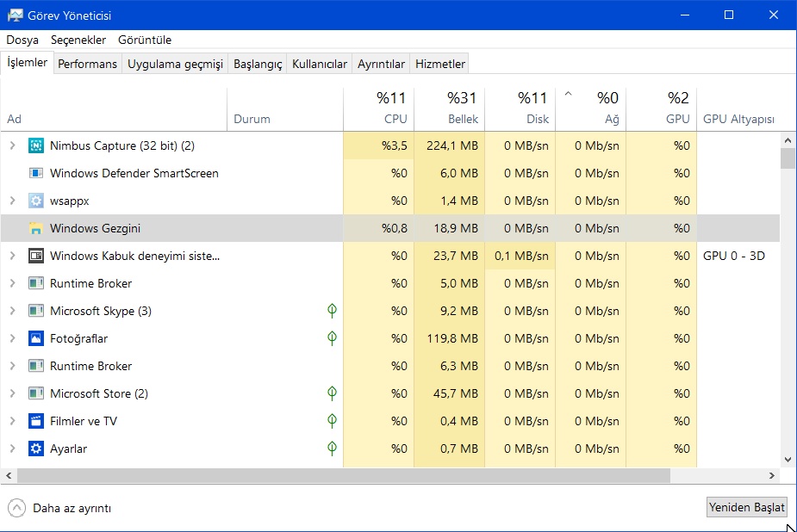The width and height of the screenshot is (797, 532).
Task: Click the 224,1 MB memory value
Action: (x=452, y=145)
